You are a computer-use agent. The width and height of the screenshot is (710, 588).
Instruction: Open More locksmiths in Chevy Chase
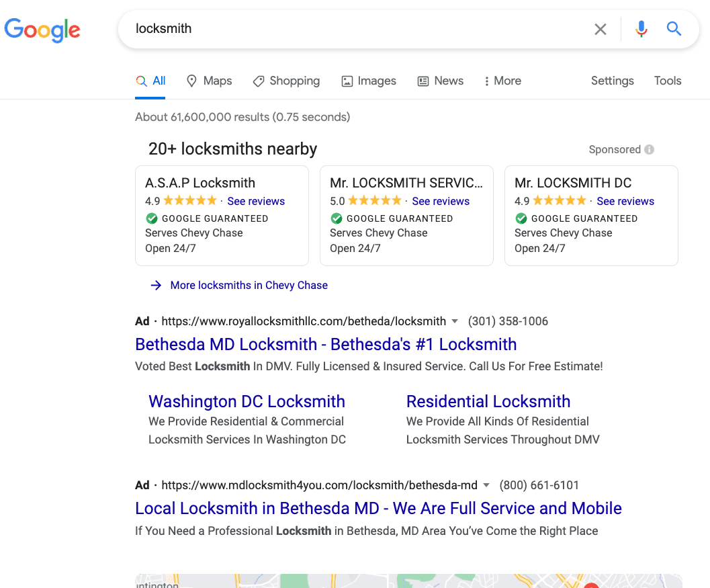(x=249, y=286)
